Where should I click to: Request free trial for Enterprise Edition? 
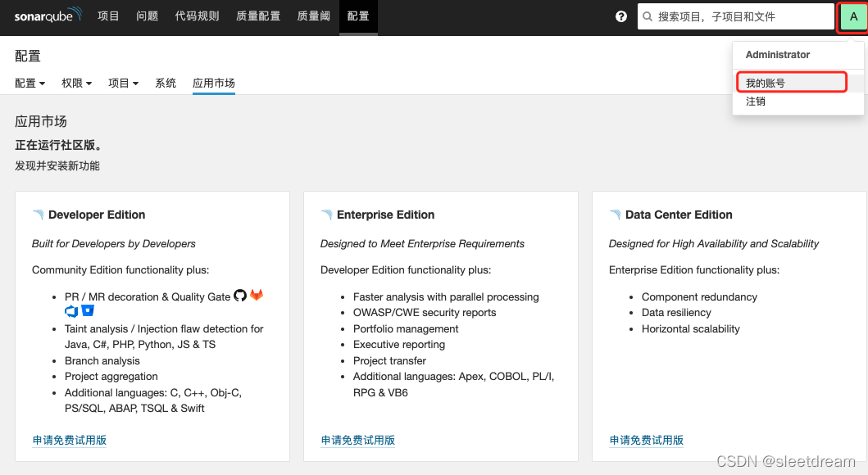click(357, 440)
